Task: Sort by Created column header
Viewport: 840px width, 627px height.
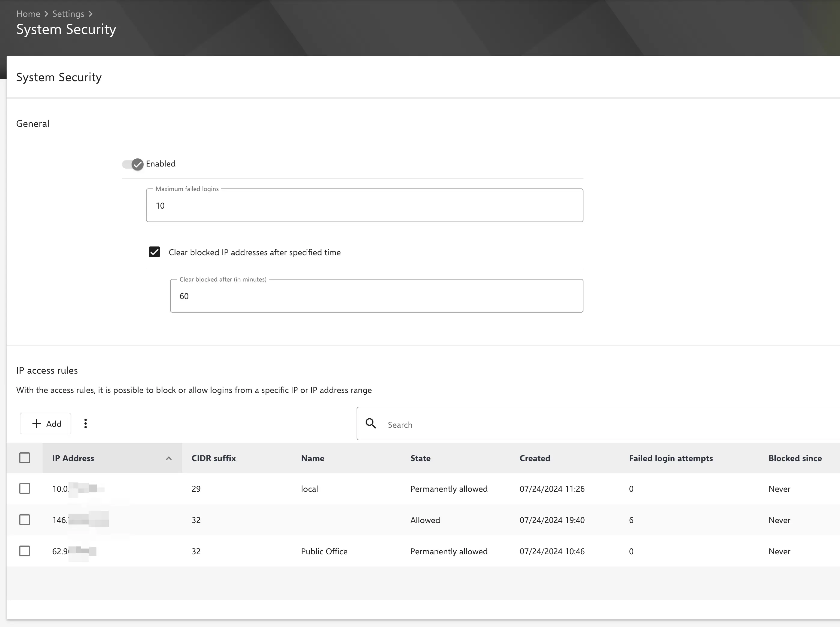Action: (535, 458)
